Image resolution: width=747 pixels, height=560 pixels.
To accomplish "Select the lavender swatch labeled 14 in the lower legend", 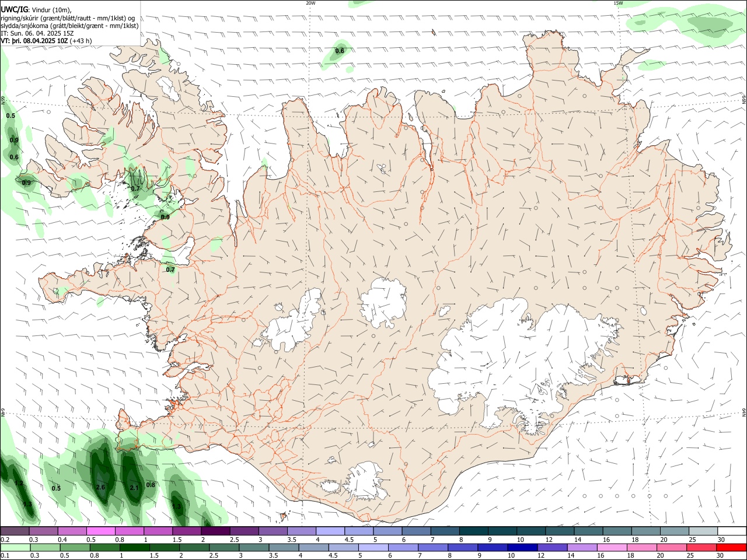I will 582,547.
